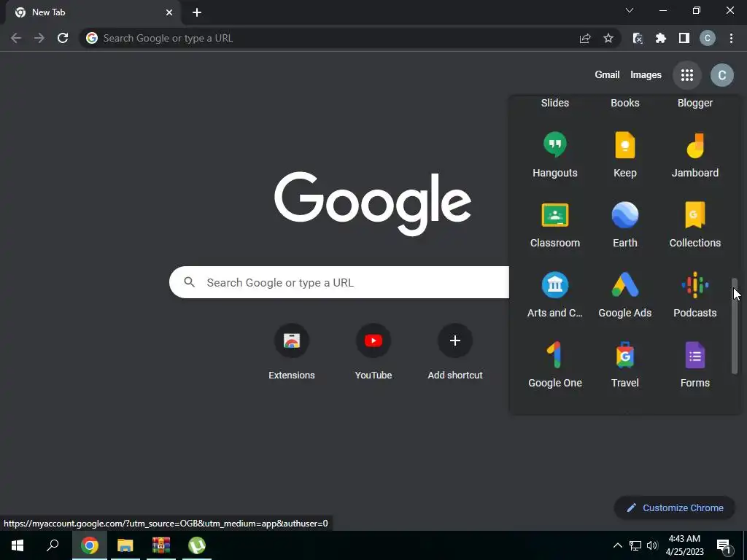Open Google Forms from apps panel
The height and width of the screenshot is (560, 747).
tap(695, 365)
